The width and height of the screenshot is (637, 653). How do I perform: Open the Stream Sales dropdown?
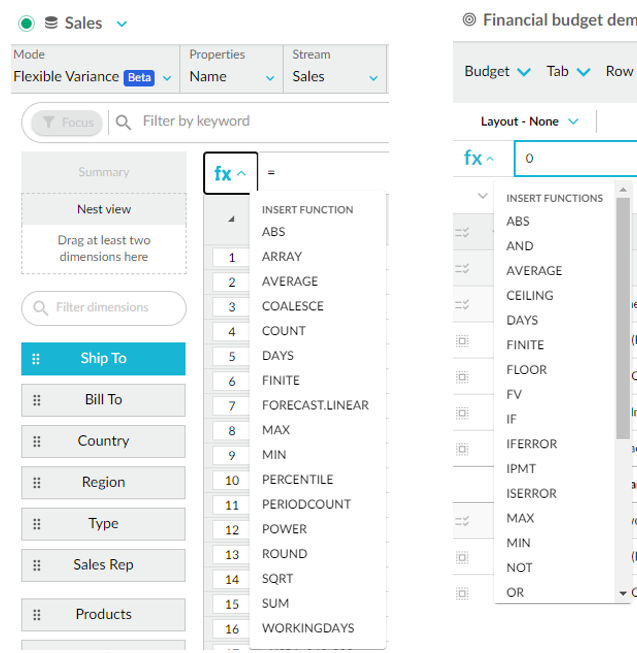373,78
